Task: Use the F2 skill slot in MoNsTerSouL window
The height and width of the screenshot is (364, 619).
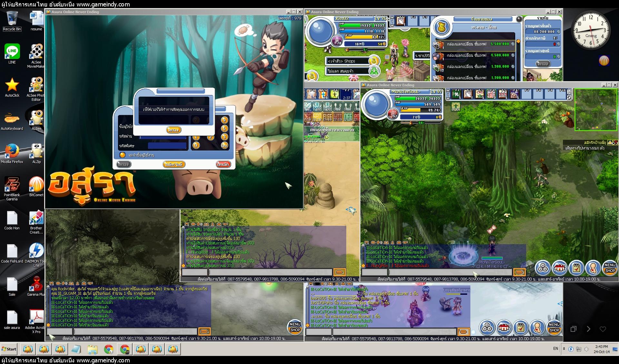Action: (468, 94)
